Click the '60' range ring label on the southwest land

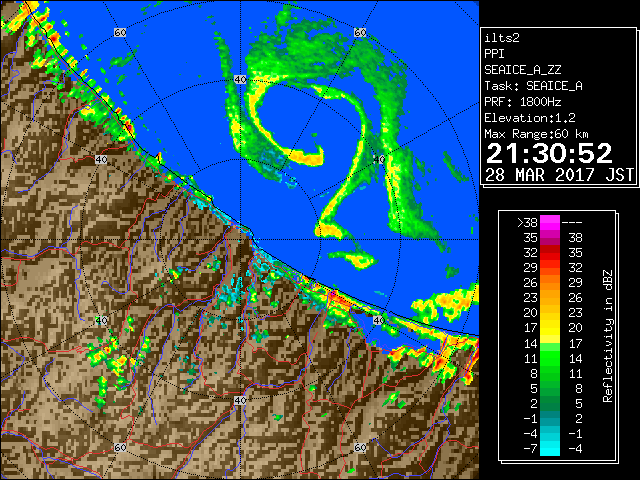click(120, 448)
